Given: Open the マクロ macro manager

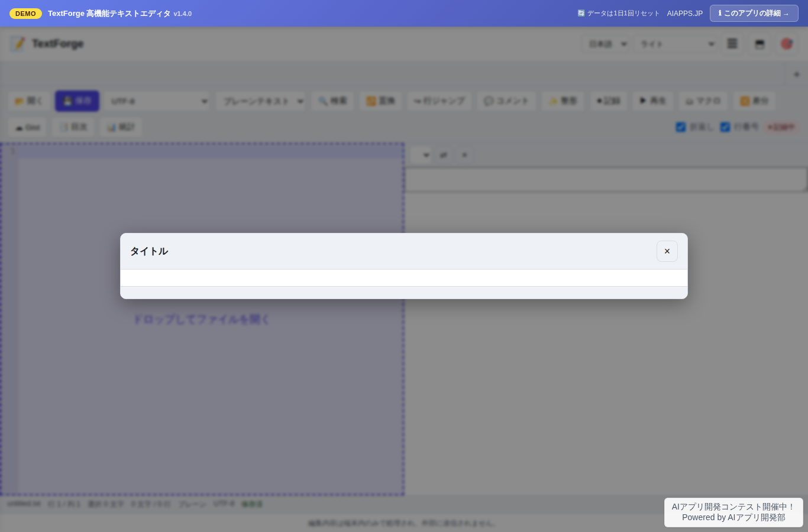Looking at the screenshot, I should coord(703,101).
